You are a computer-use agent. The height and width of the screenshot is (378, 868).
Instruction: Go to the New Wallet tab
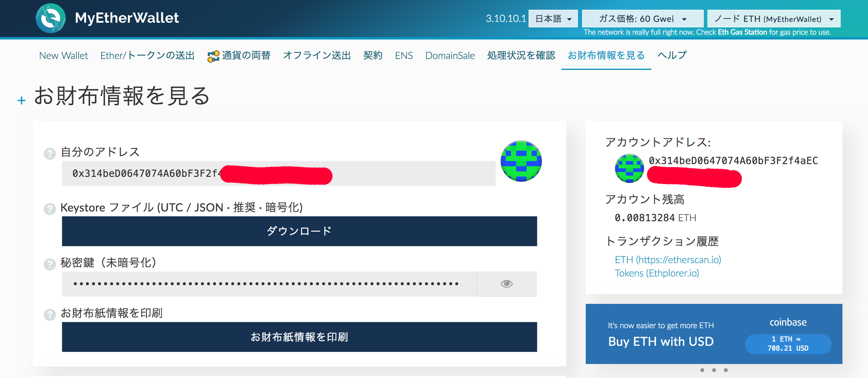(x=64, y=55)
